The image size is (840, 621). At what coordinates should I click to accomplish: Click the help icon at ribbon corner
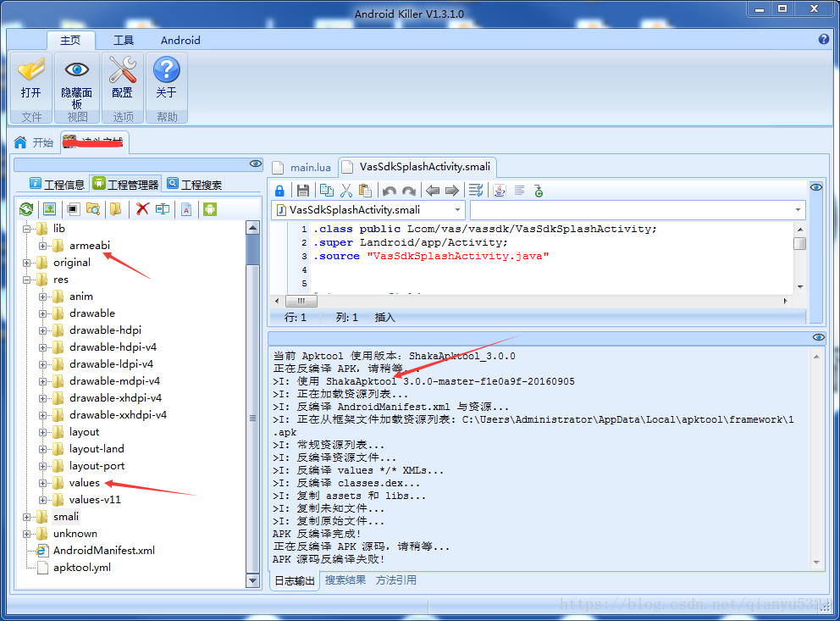coord(823,39)
